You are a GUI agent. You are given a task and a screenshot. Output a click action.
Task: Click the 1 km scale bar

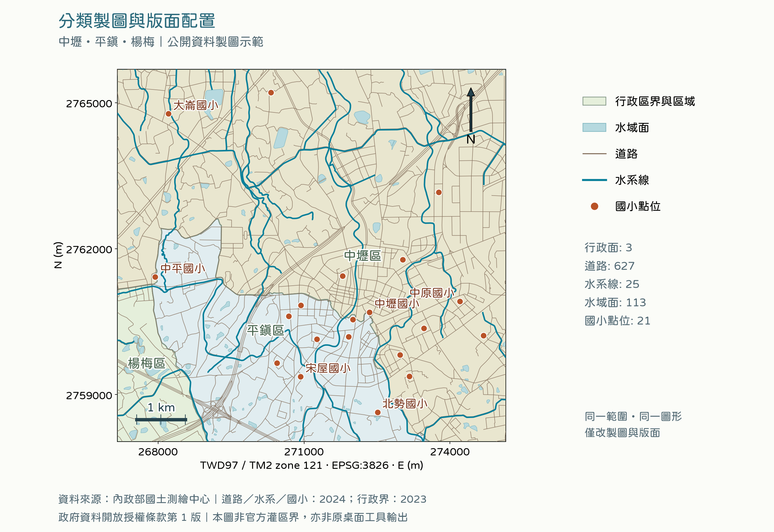tap(161, 420)
